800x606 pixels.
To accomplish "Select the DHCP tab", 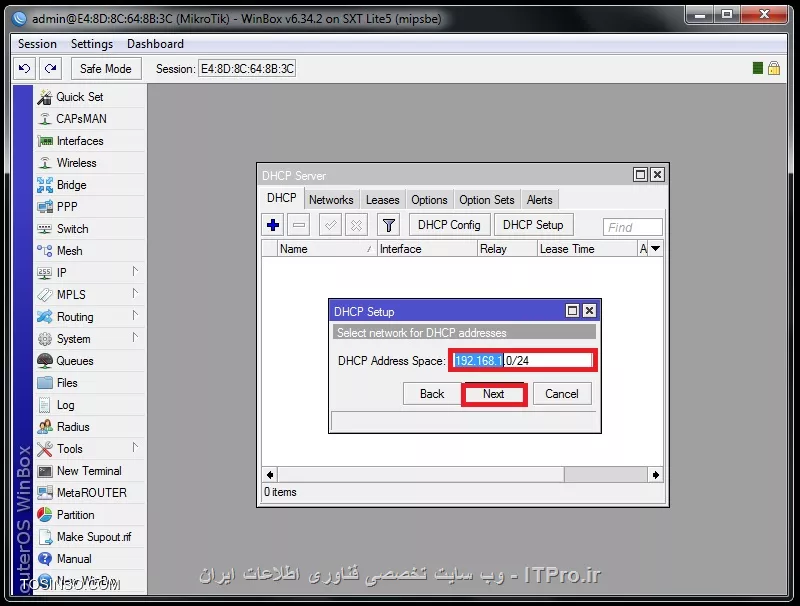I will click(x=282, y=198).
